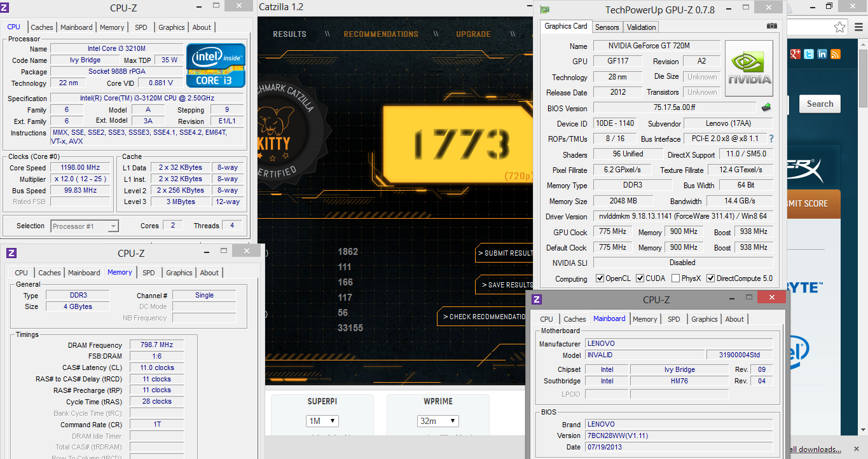Select the Graphics Card tab in GPU-Z
Screen dimensions: 868x459
pos(566,26)
